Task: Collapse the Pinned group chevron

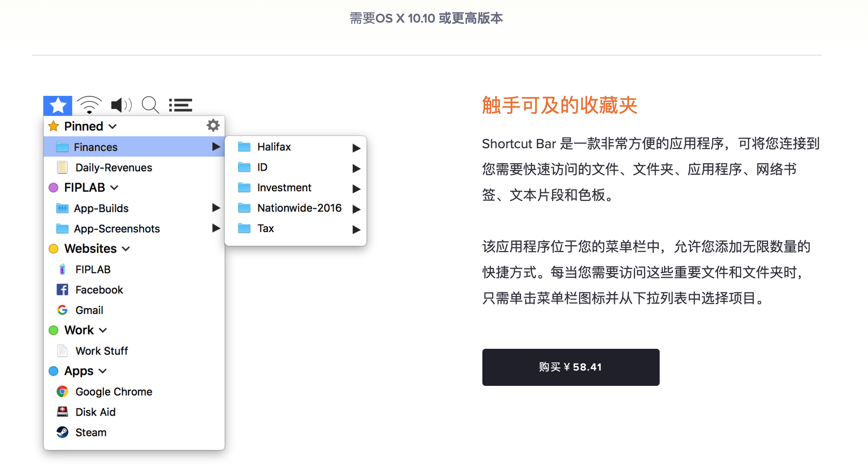Action: tap(113, 126)
